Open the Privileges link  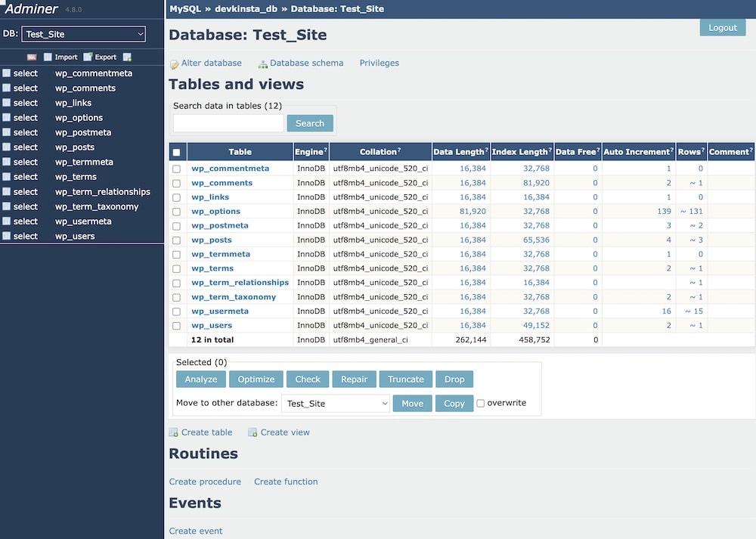[380, 64]
